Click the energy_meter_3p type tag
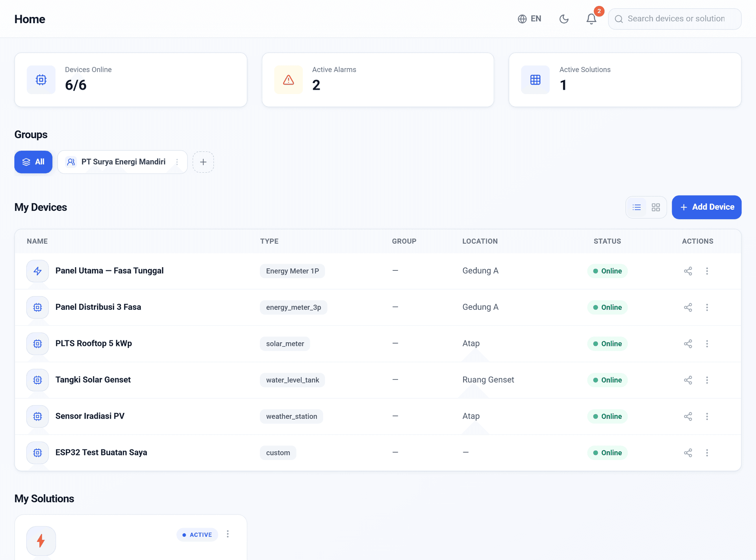The height and width of the screenshot is (560, 756). point(293,307)
